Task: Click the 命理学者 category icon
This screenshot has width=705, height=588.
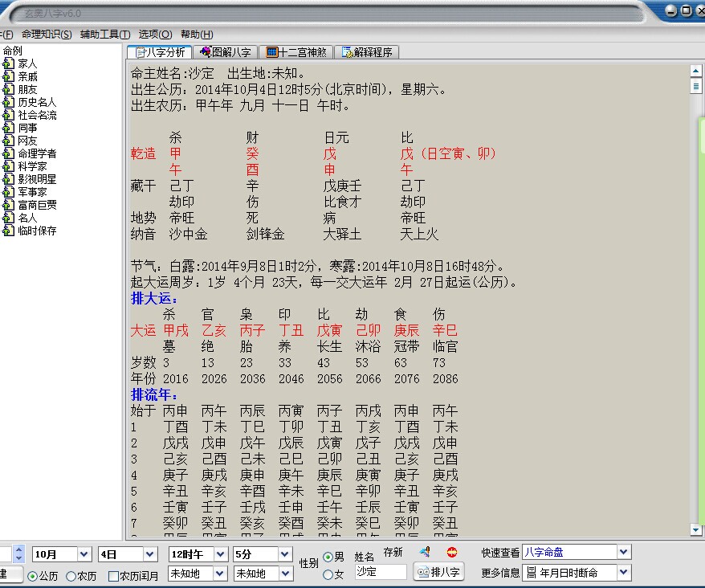Action: [x=9, y=153]
